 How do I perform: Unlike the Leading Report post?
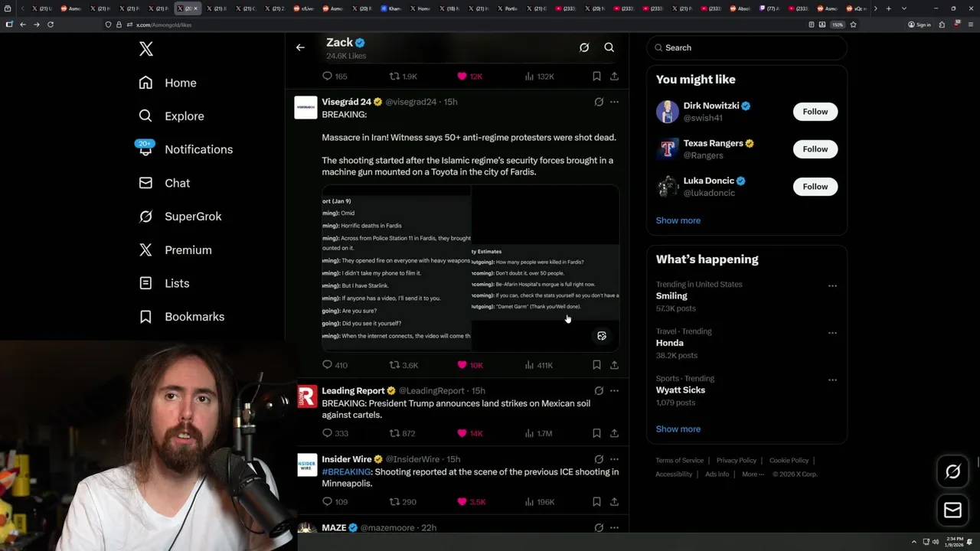pyautogui.click(x=469, y=433)
